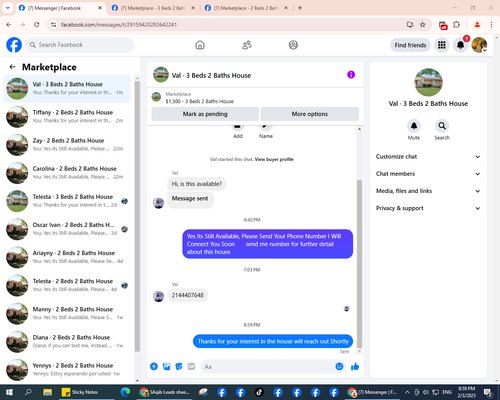Image resolution: width=500 pixels, height=400 pixels.
Task: Open View buyer profile link
Action: [274, 159]
